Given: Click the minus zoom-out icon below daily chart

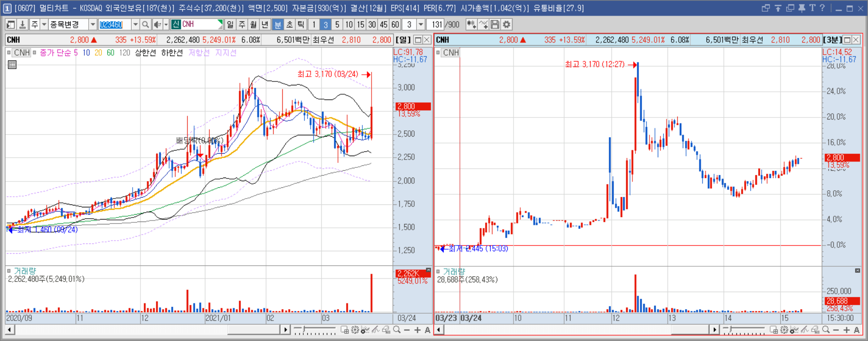Looking at the screenshot, I should point(407,330).
